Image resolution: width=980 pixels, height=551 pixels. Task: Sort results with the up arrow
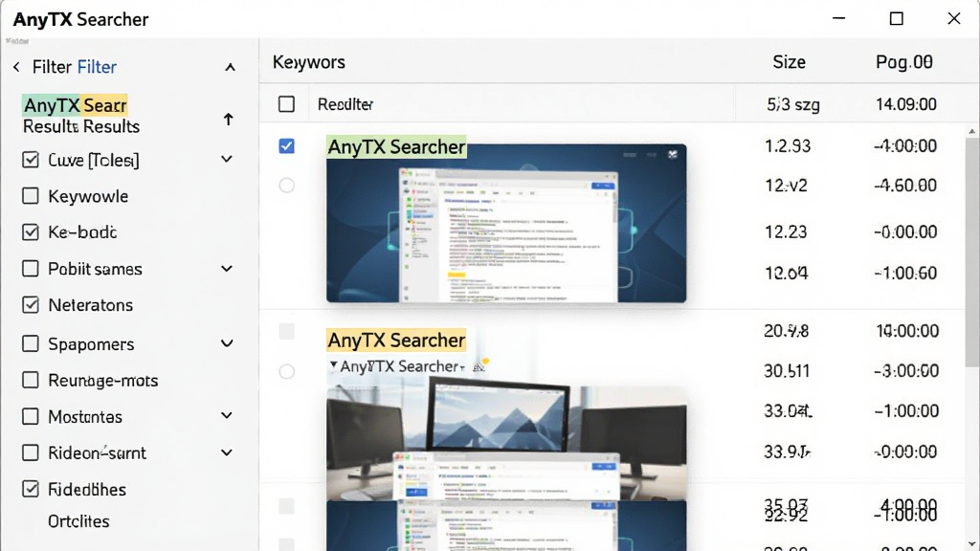228,120
